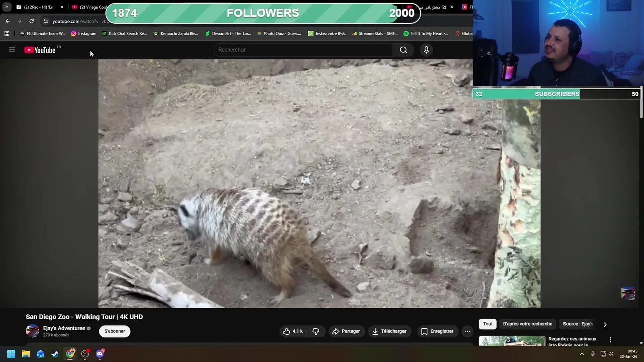The width and height of the screenshot is (644, 362).
Task: Open Outlook from the taskbar
Action: (40, 354)
